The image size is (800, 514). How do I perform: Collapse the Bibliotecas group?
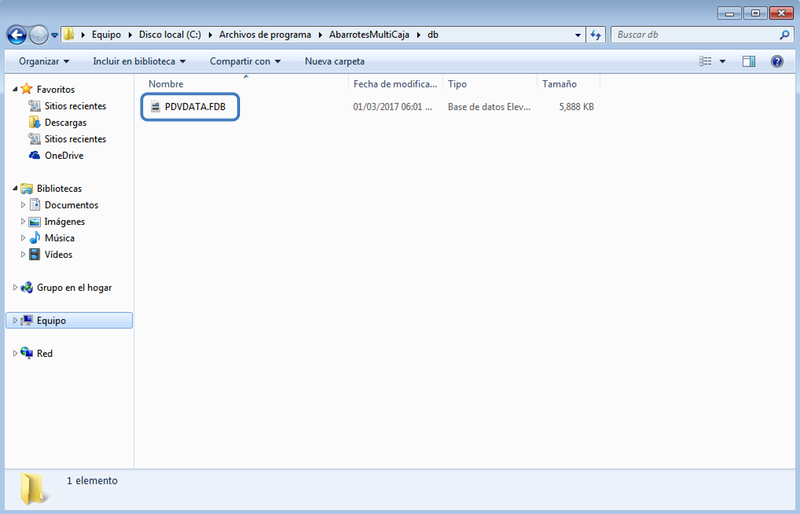tap(15, 188)
